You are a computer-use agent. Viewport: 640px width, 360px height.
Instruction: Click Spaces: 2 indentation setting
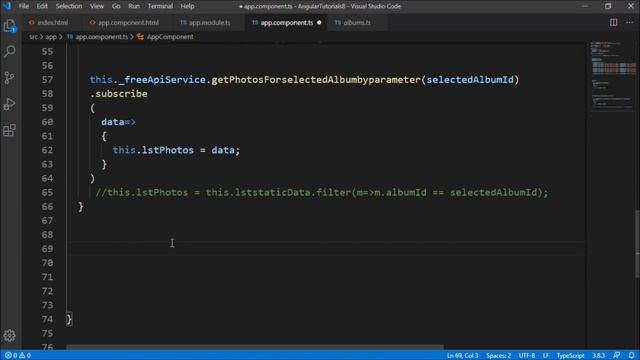coord(498,356)
